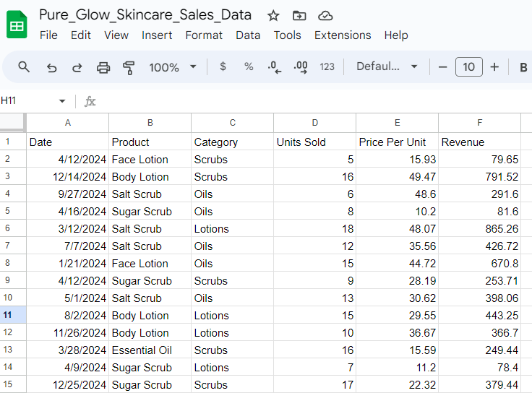Viewport: 532px width, 393px height.
Task: Decrease the font size
Action: [x=442, y=67]
